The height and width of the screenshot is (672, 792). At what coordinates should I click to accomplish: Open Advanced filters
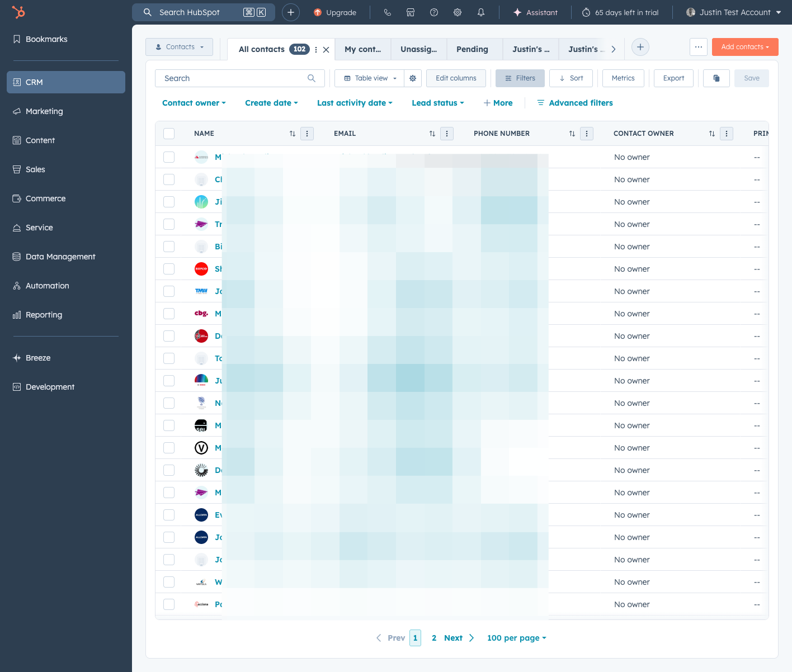click(575, 103)
